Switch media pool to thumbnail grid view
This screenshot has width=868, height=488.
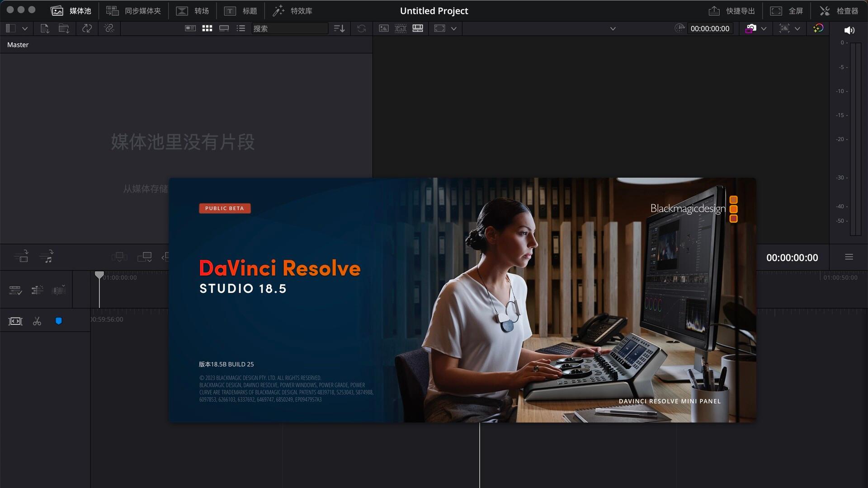(x=207, y=28)
